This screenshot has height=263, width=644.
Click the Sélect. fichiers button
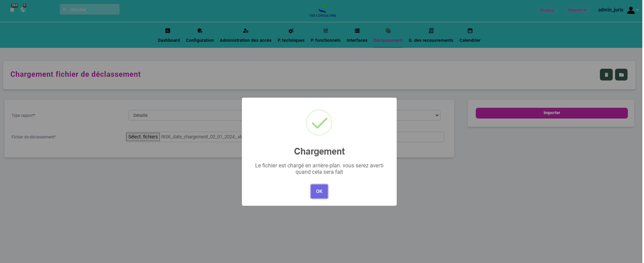tap(143, 137)
